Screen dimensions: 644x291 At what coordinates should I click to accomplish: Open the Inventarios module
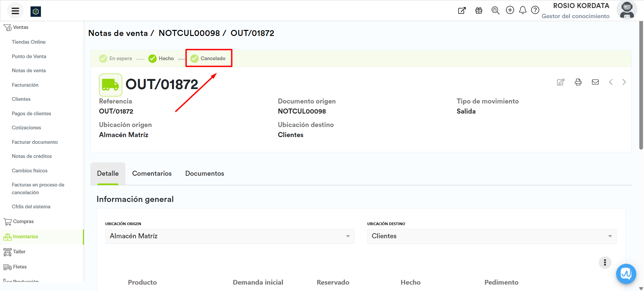(26, 237)
